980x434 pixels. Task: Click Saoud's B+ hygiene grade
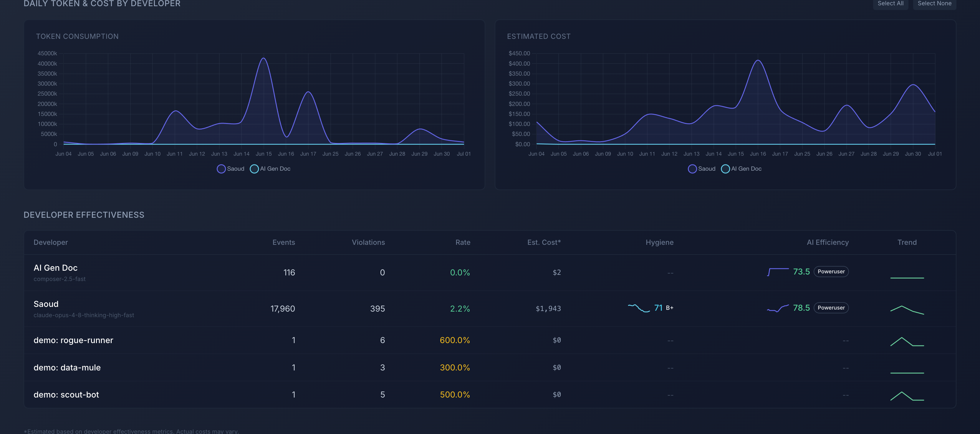pos(670,308)
